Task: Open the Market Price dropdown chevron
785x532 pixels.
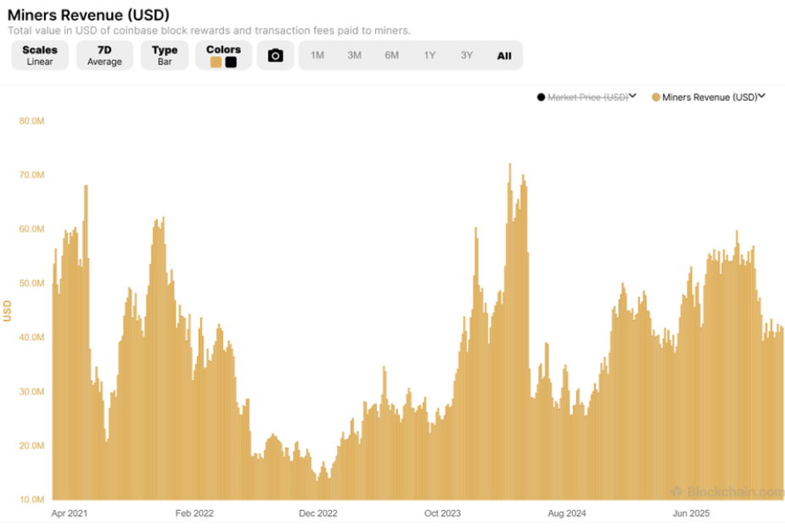Action: 632,96
